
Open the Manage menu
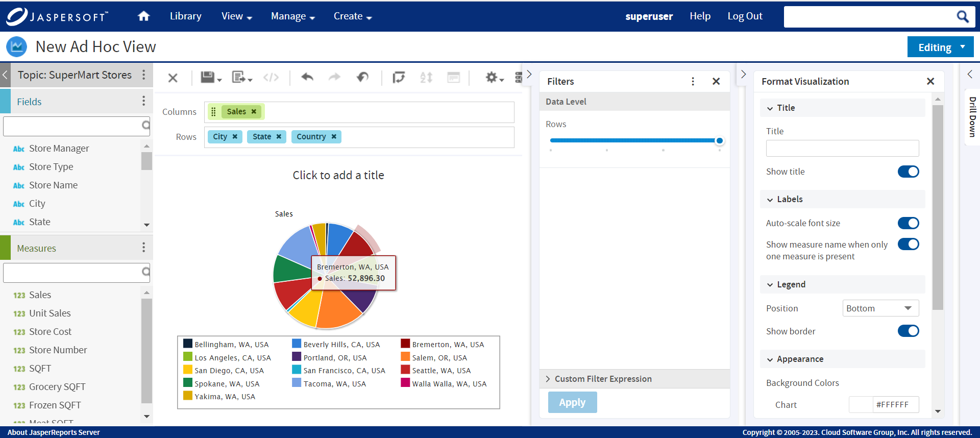point(293,16)
